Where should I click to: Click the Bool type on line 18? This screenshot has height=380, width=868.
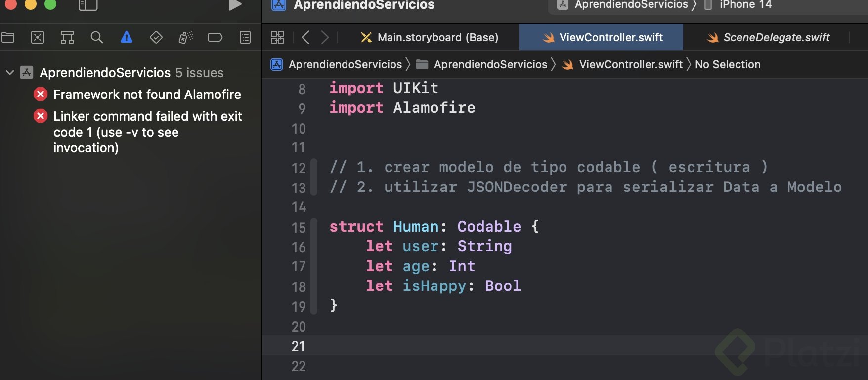click(503, 286)
